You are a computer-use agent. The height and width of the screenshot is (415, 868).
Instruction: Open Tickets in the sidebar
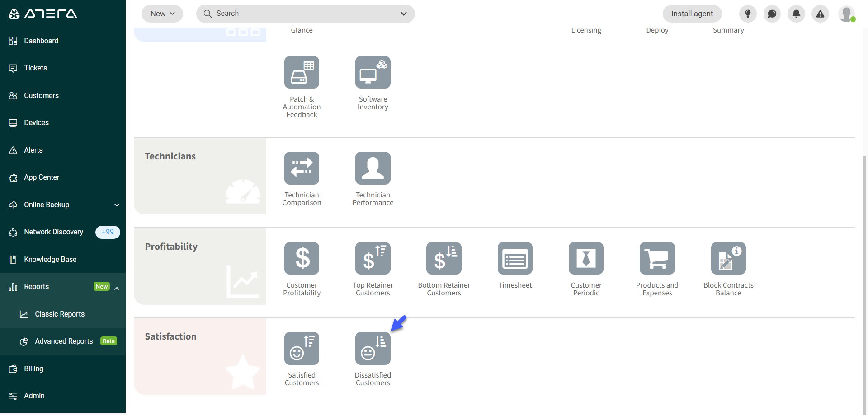[x=63, y=68]
